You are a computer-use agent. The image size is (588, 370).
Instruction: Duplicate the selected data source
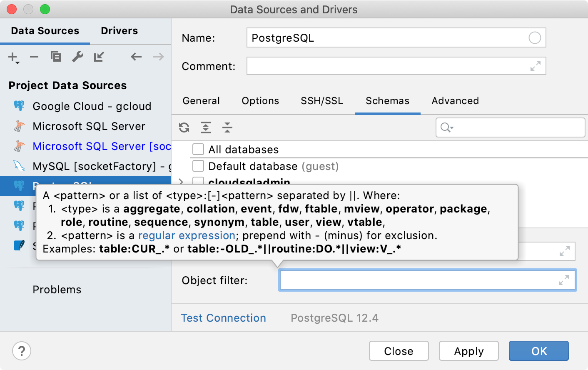56,57
